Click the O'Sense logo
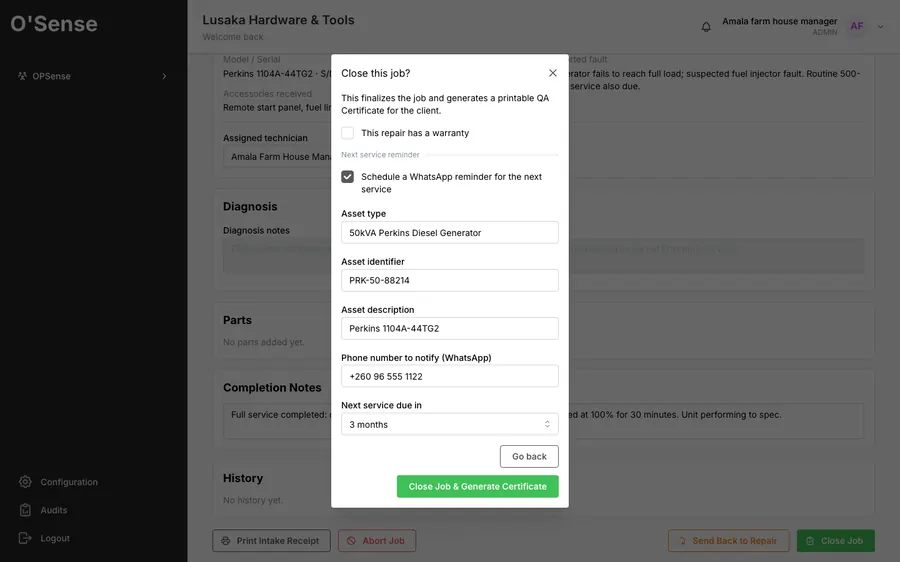The image size is (900, 562). coord(54,24)
